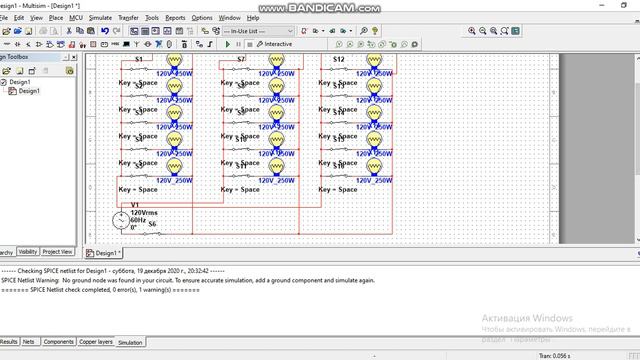Click the Open file toolbar icon
This screenshot has height=360, width=640.
tap(7, 31)
